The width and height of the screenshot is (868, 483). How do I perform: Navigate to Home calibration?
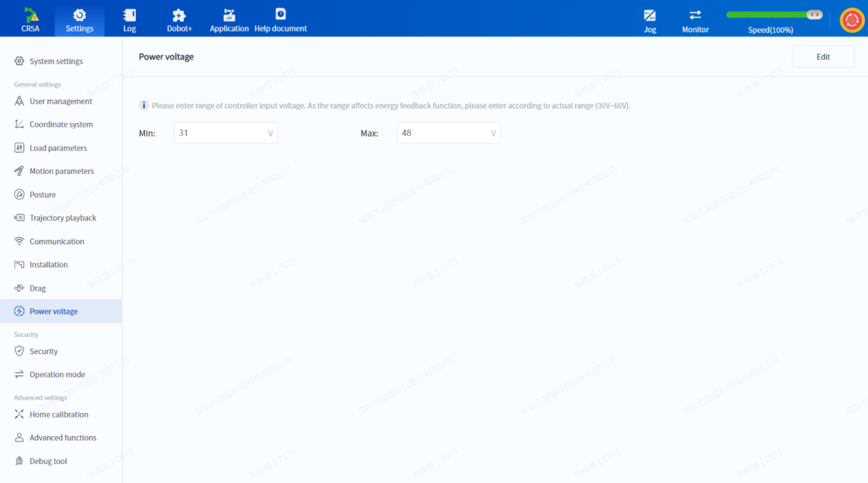pyautogui.click(x=58, y=414)
